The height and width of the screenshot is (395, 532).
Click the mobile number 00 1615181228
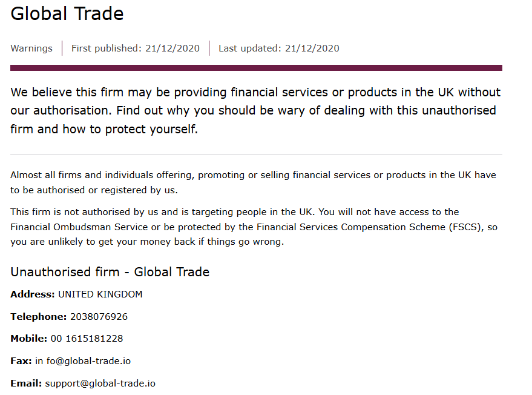[87, 339]
